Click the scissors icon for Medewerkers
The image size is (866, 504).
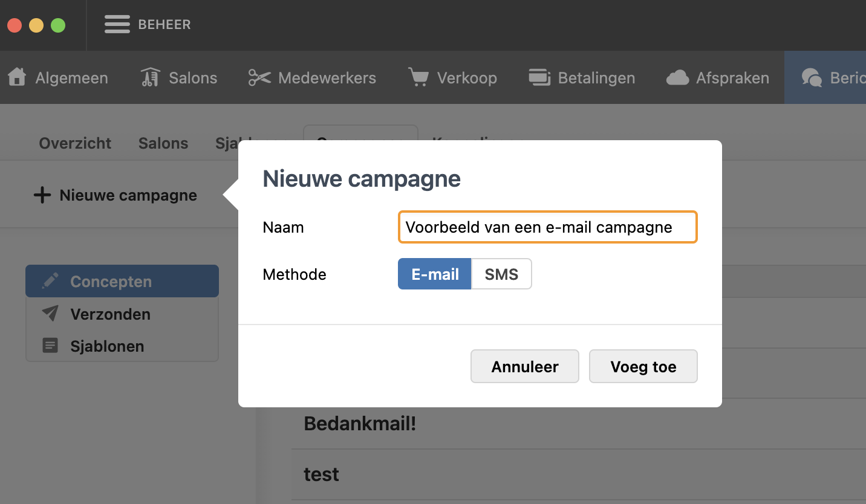(259, 77)
